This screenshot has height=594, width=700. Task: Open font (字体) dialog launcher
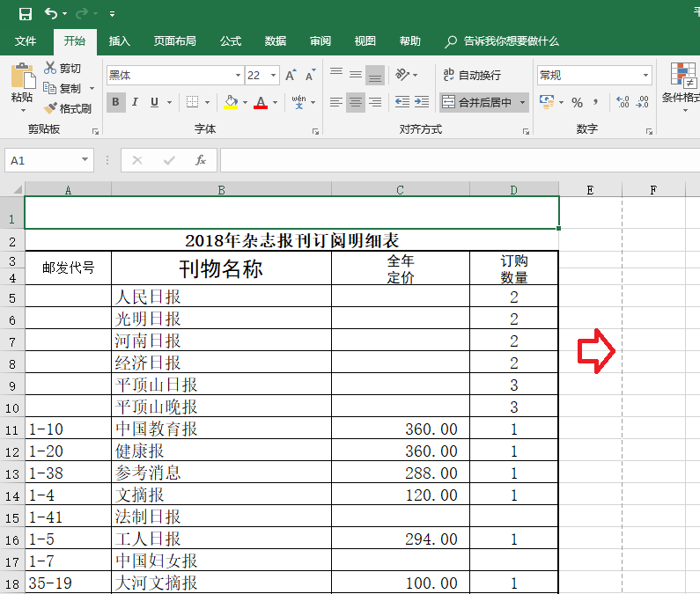315,131
